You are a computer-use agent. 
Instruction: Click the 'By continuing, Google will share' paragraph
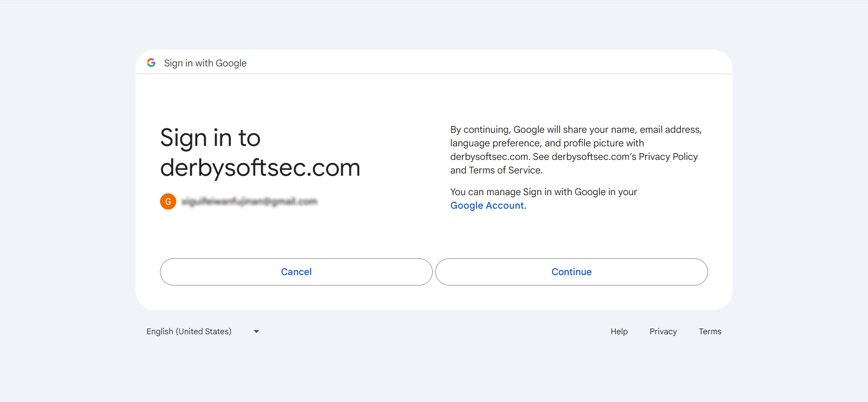(x=576, y=150)
